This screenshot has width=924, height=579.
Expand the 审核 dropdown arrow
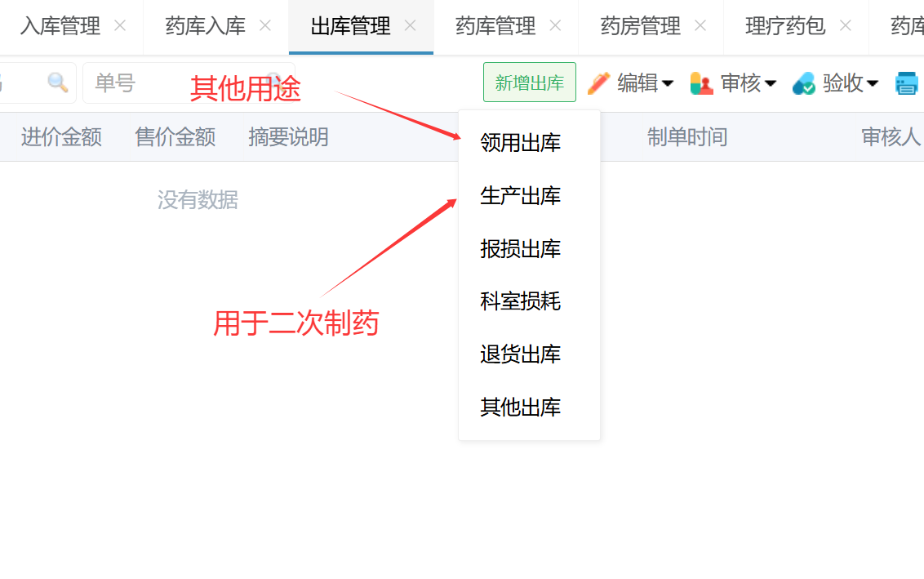coord(771,83)
